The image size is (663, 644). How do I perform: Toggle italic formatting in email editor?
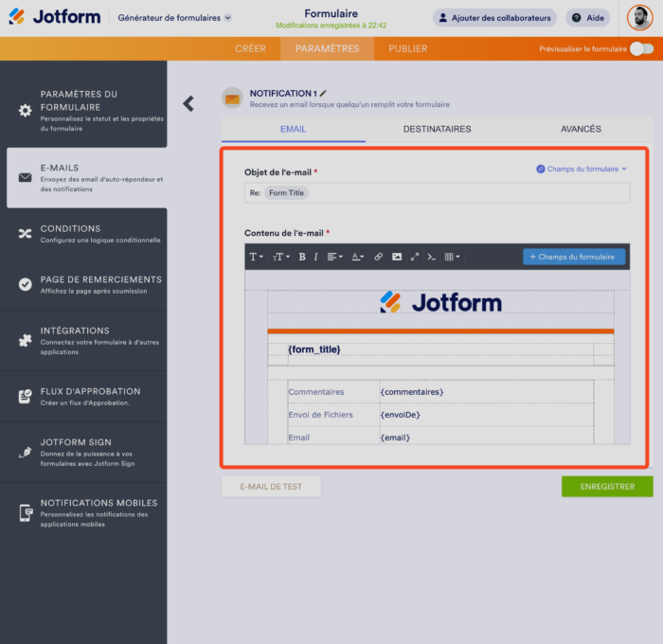(315, 257)
